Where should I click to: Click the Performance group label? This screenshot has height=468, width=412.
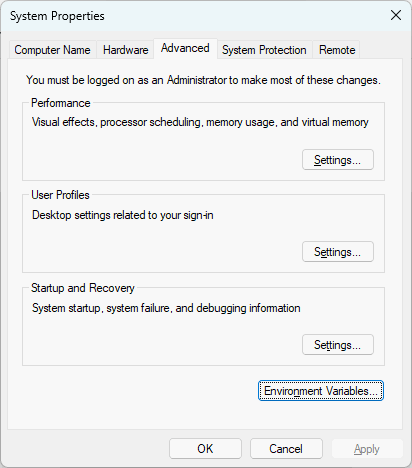point(61,103)
